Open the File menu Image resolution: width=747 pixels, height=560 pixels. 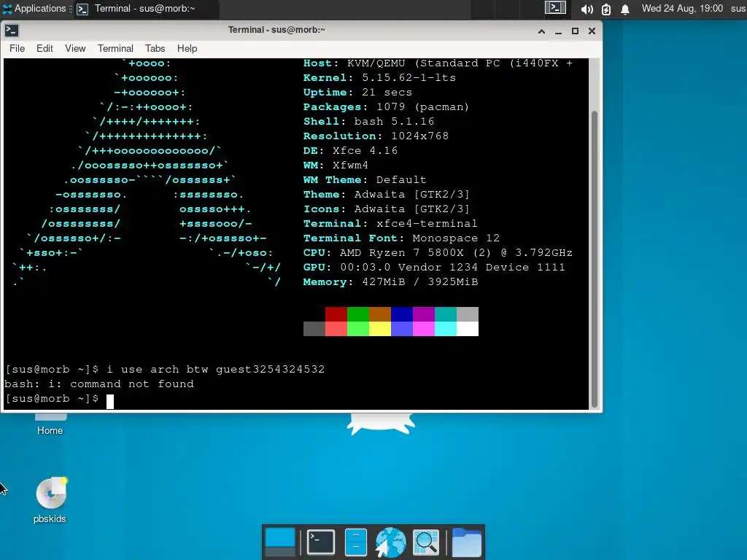18,49
